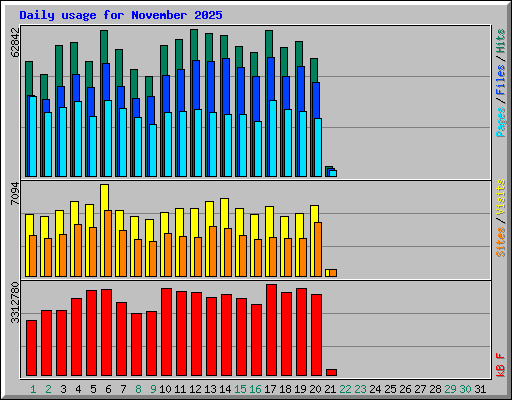The image size is (512, 400).
Task: Click the yellow "Visits" legend label
Action: (500, 198)
